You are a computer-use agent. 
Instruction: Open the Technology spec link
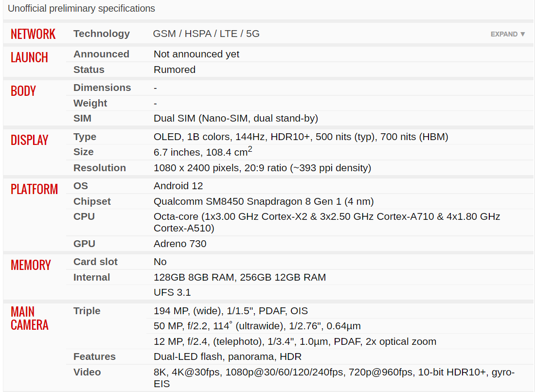tap(102, 34)
